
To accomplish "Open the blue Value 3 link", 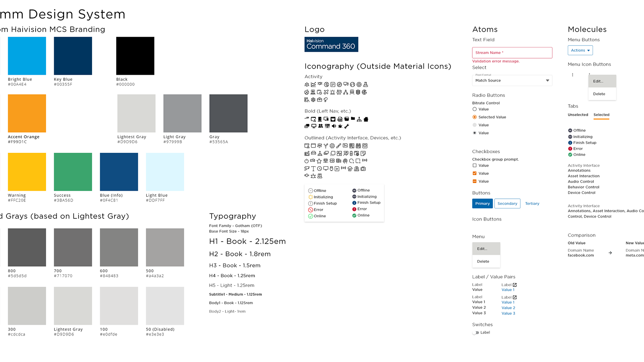I will pyautogui.click(x=508, y=314).
